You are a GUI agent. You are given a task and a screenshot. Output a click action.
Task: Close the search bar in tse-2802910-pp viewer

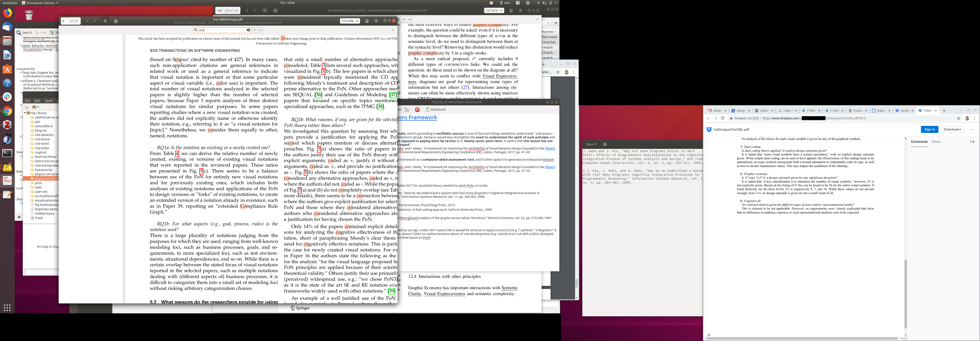point(393,30)
